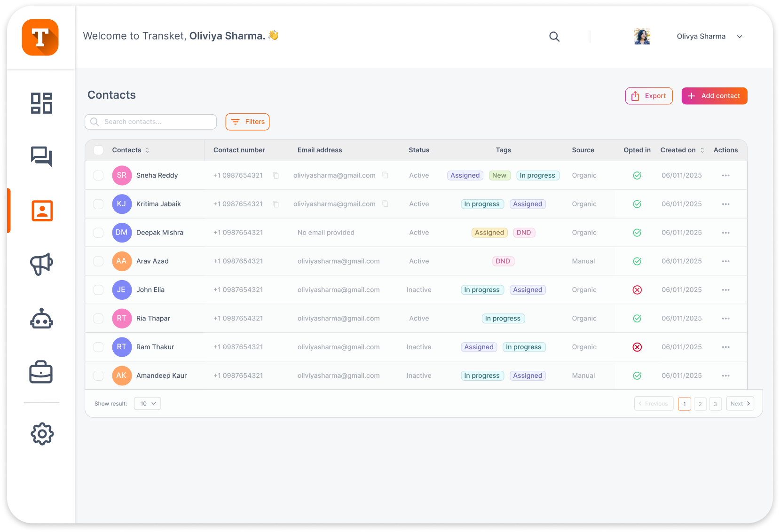Viewport: 780px width, 532px height.
Task: Copy Sneha Reddy's contact number
Action: [x=276, y=176]
